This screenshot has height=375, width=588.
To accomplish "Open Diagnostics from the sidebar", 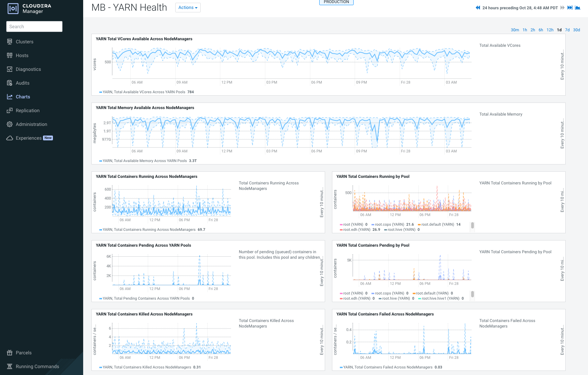I will [x=28, y=69].
